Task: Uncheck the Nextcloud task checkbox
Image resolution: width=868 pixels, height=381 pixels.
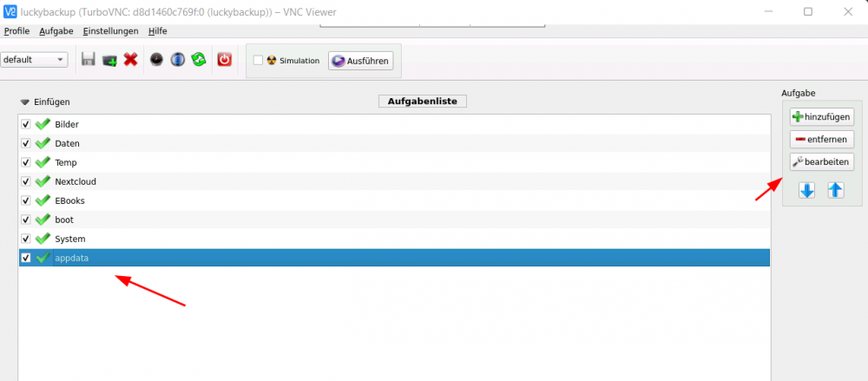Action: pos(25,181)
